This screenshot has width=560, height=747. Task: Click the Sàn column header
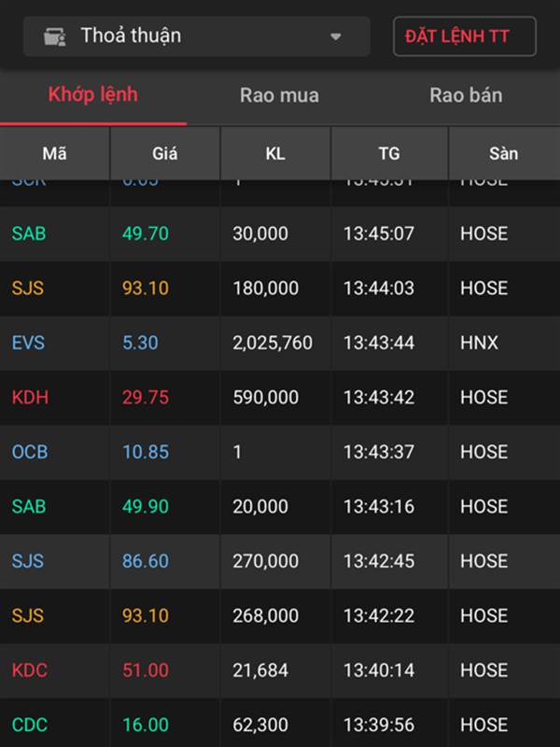click(503, 153)
